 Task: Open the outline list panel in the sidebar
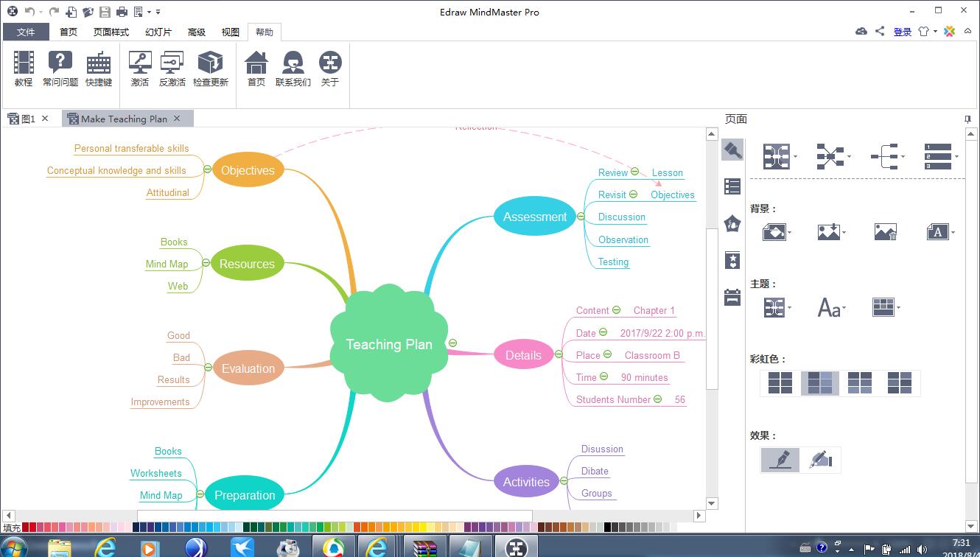(732, 186)
